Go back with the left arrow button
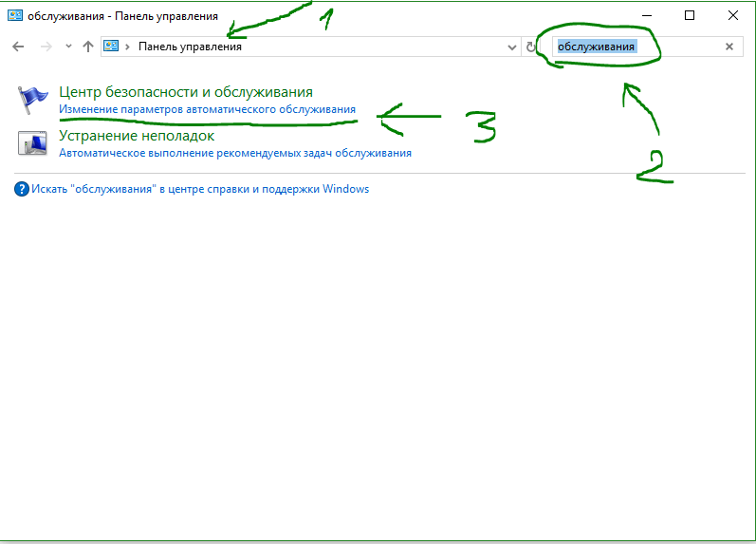The height and width of the screenshot is (544, 756). tap(18, 47)
